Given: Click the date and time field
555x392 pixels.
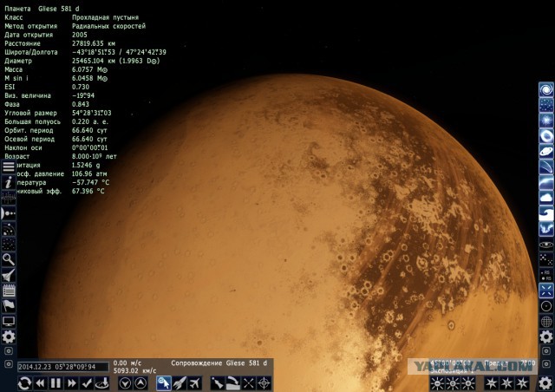Looking at the screenshot, I should pyautogui.click(x=63, y=367).
